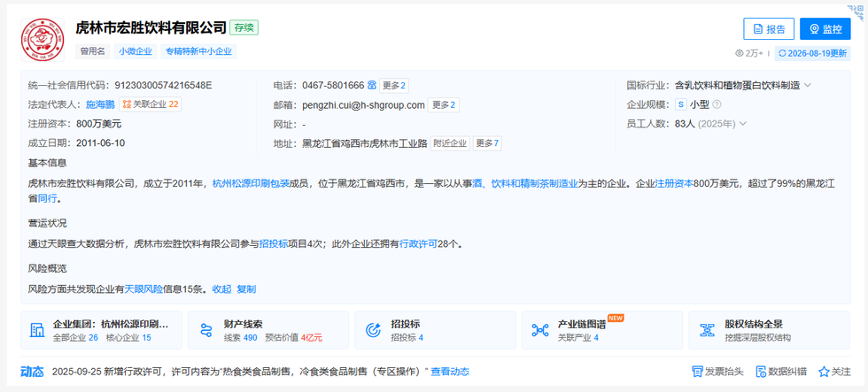Open legal representative 施海鹏 link
The width and height of the screenshot is (868, 392).
pyautogui.click(x=100, y=104)
